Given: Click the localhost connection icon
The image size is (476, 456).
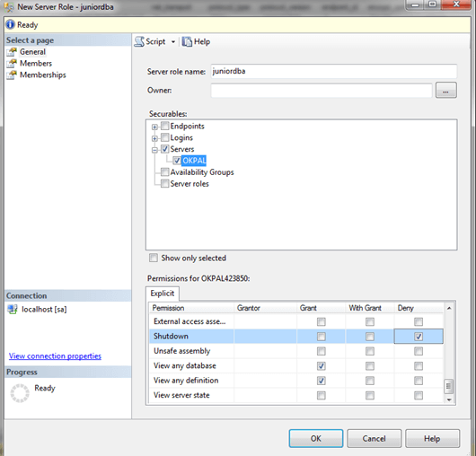Looking at the screenshot, I should 13,309.
